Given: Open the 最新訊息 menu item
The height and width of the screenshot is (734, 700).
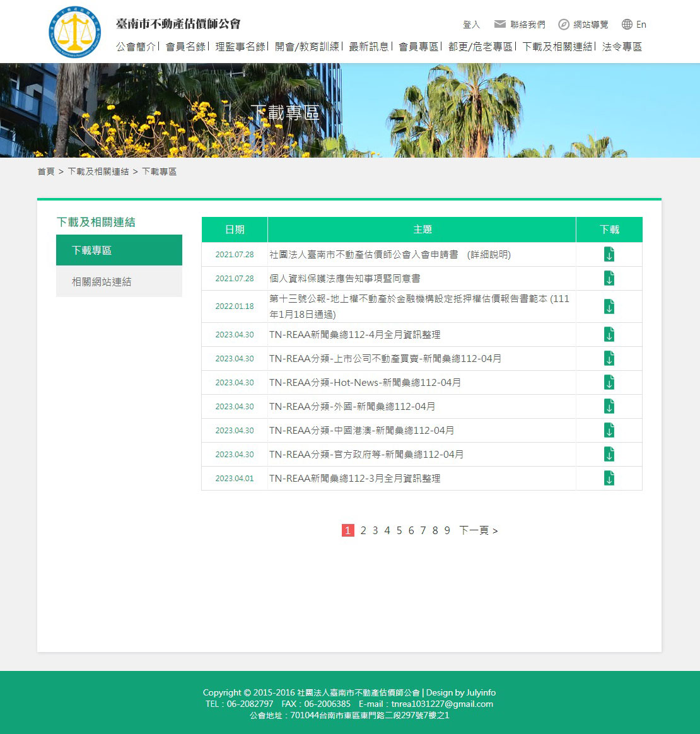Looking at the screenshot, I should click(x=369, y=47).
